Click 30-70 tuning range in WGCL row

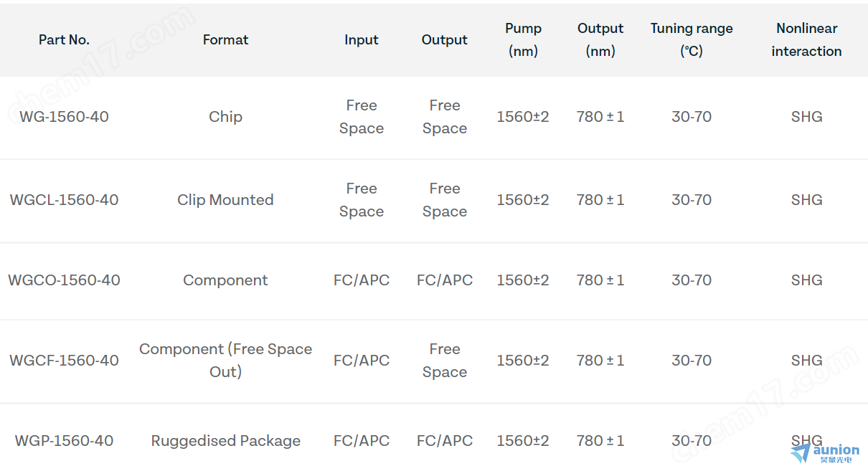point(692,200)
